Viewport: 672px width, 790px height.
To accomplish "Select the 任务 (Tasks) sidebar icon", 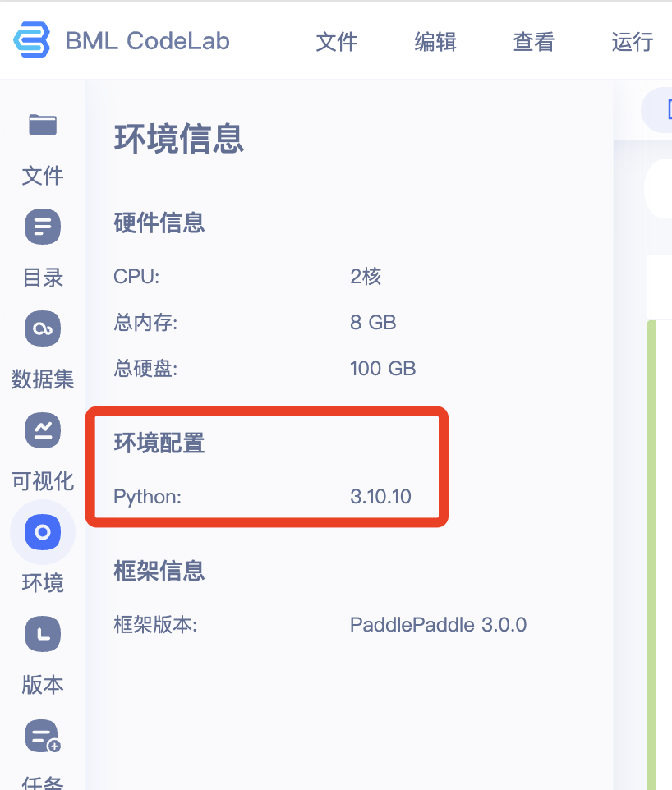I will [x=42, y=736].
